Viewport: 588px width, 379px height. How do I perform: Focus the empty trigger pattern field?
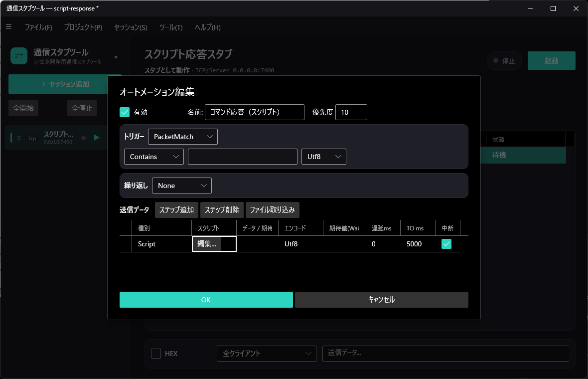coord(243,157)
